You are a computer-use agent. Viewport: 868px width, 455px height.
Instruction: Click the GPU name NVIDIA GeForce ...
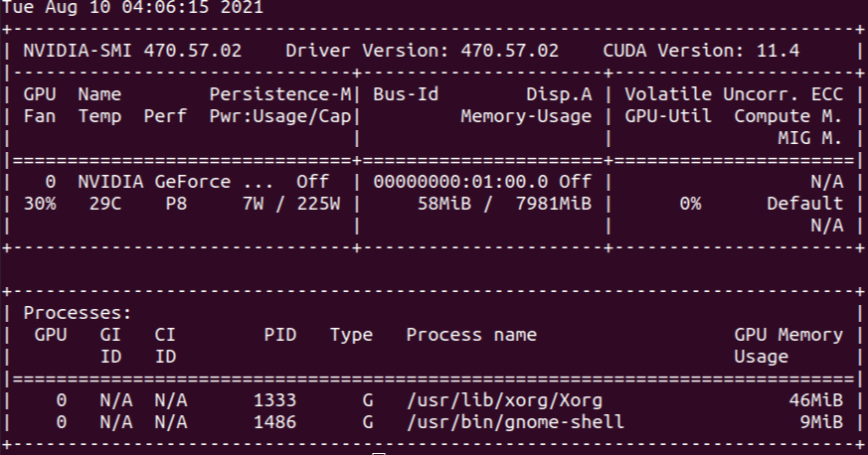(x=154, y=182)
